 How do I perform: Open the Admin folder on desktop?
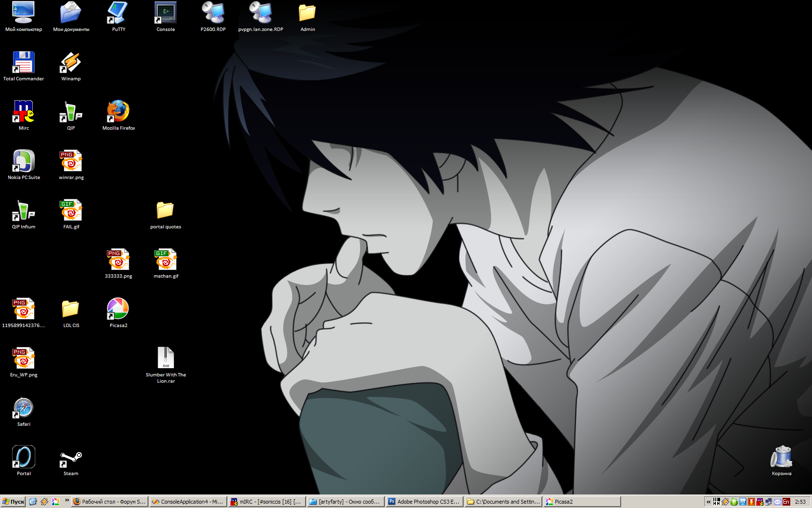pyautogui.click(x=307, y=17)
